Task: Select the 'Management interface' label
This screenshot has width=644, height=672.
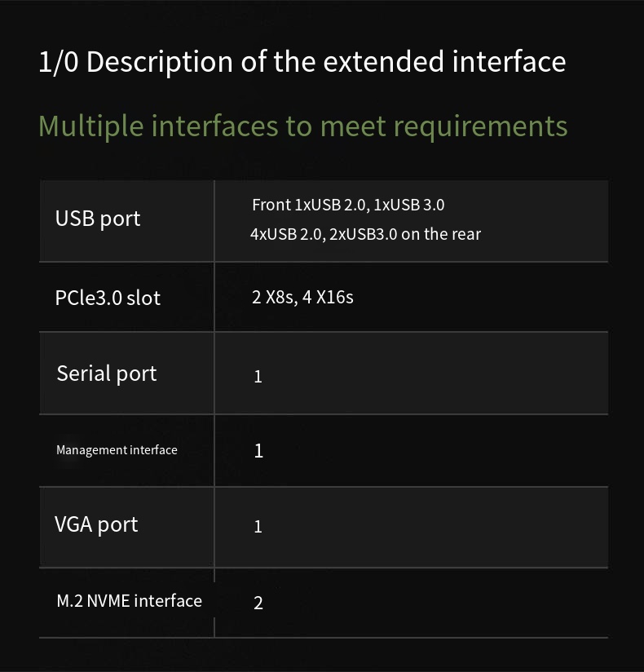Action: pyautogui.click(x=117, y=450)
